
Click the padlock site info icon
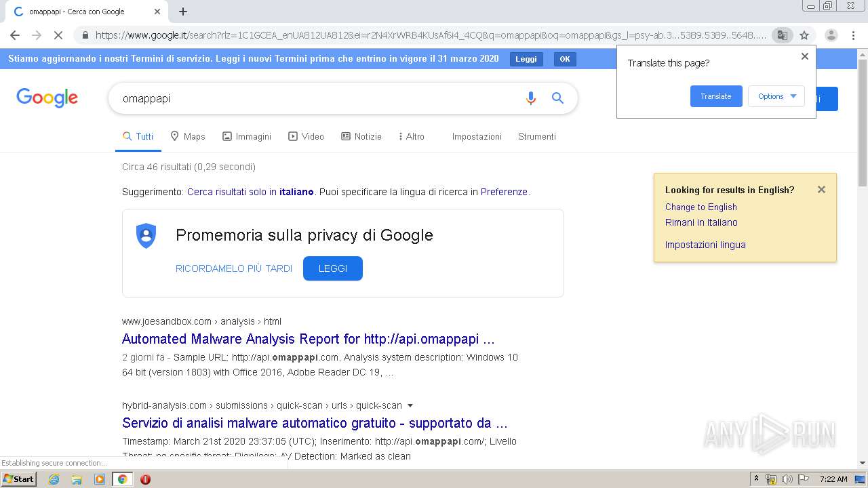[85, 35]
